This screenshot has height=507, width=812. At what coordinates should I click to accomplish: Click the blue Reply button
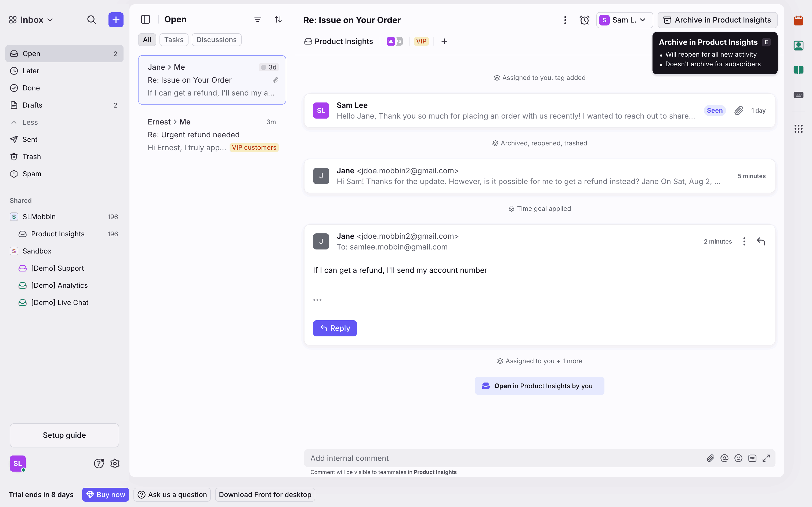[335, 328]
